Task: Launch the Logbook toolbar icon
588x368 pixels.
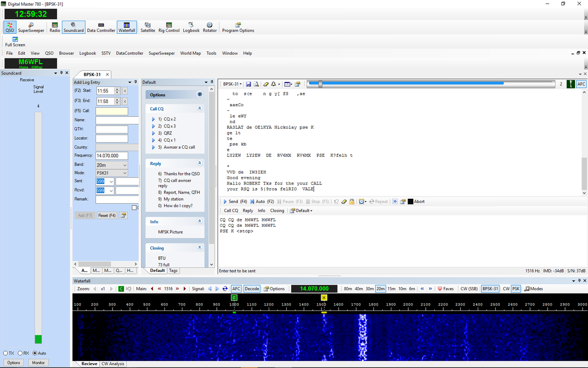Action: click(191, 27)
